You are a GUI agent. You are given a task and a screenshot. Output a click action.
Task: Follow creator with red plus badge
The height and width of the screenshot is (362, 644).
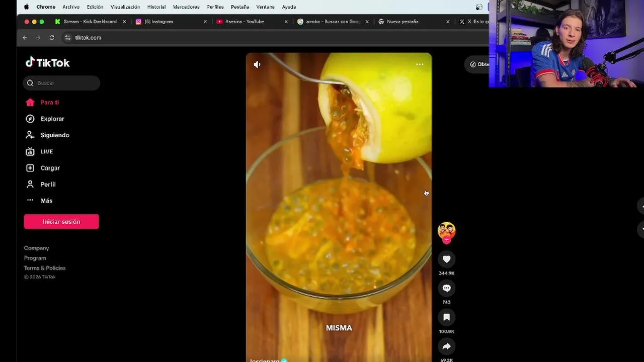[446, 240]
